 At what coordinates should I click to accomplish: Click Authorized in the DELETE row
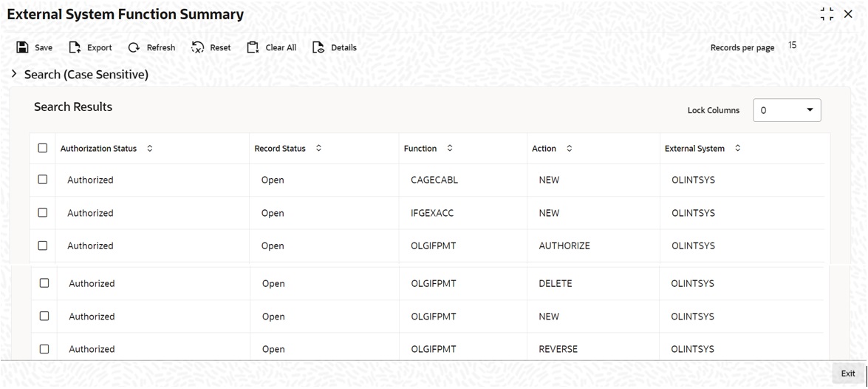point(92,283)
